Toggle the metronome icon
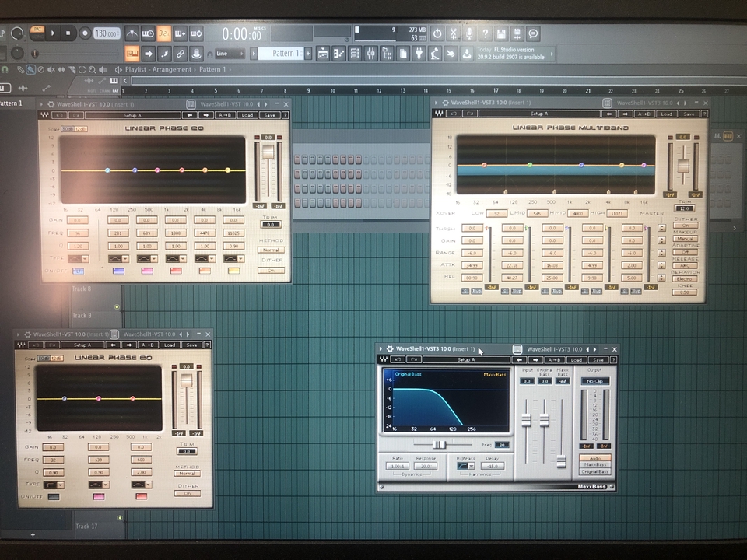747x560 pixels. [x=132, y=33]
